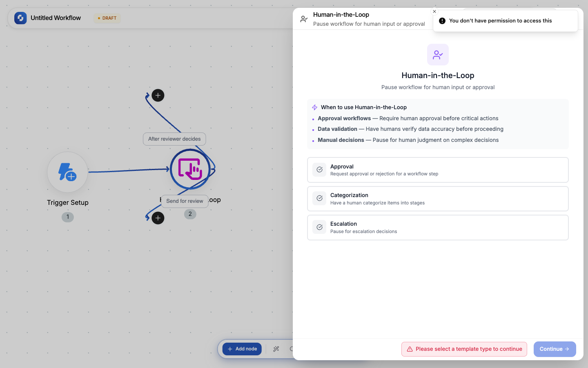
Task: Select the Untitled Workflow title
Action: pyautogui.click(x=56, y=18)
